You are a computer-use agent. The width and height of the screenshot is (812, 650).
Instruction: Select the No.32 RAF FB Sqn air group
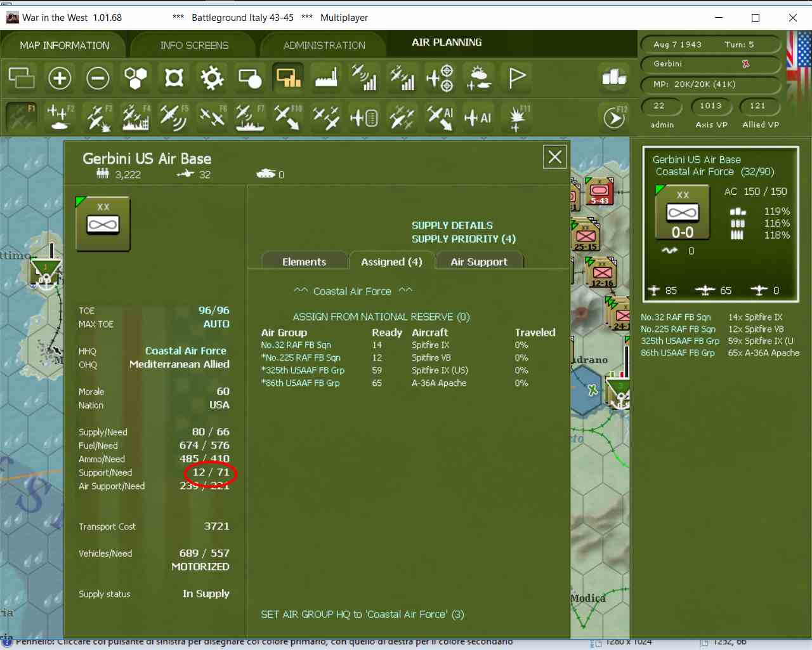tap(296, 345)
